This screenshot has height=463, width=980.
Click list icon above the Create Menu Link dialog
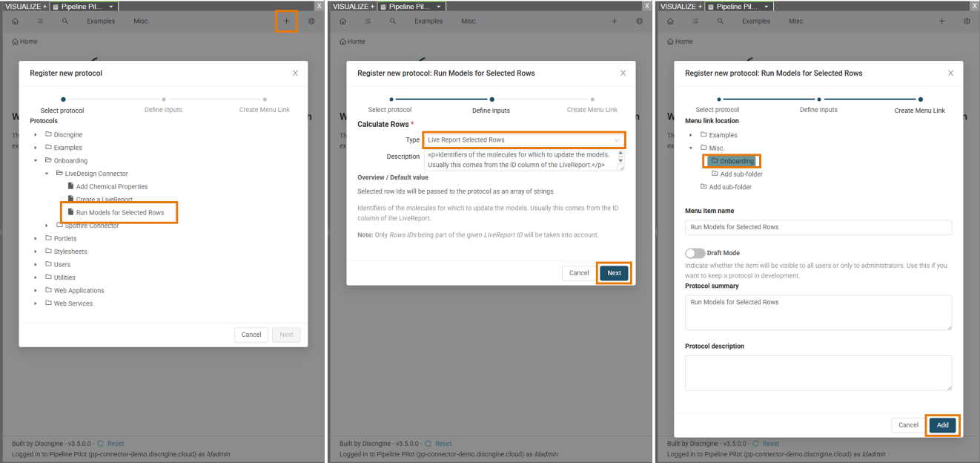[695, 21]
